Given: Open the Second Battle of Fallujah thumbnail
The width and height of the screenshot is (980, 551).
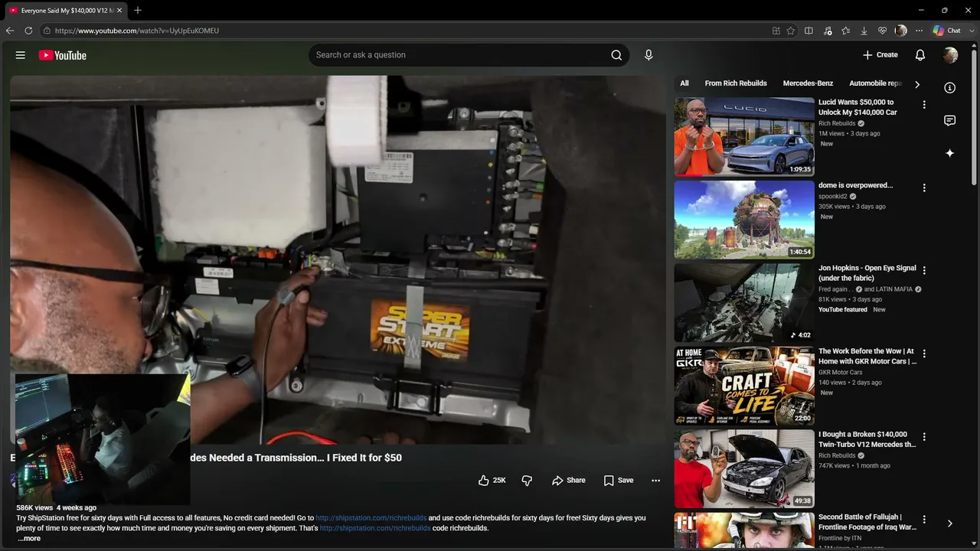Looking at the screenshot, I should click(744, 530).
